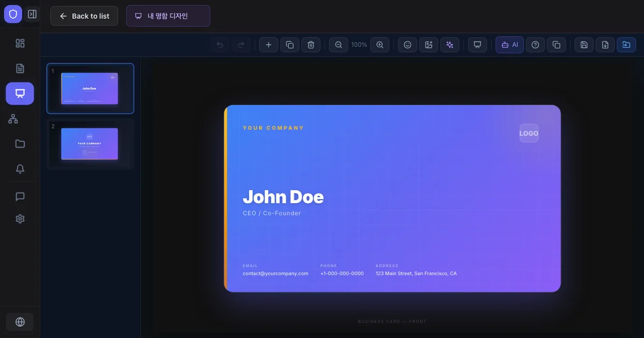
Task: Select slide 2 thumbnail
Action: pyautogui.click(x=90, y=144)
